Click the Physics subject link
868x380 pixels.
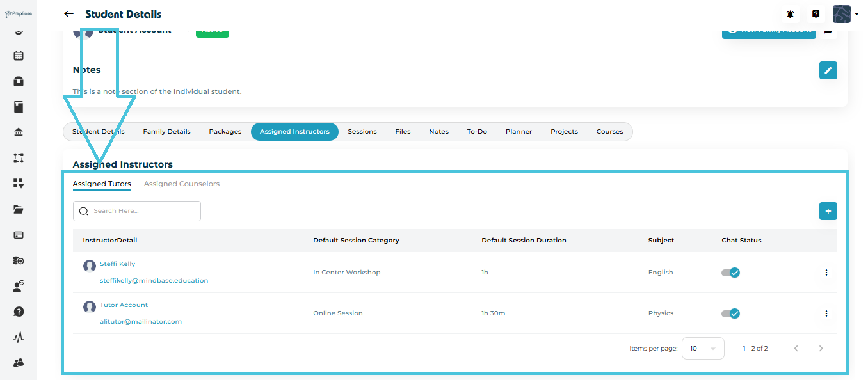pyautogui.click(x=661, y=313)
